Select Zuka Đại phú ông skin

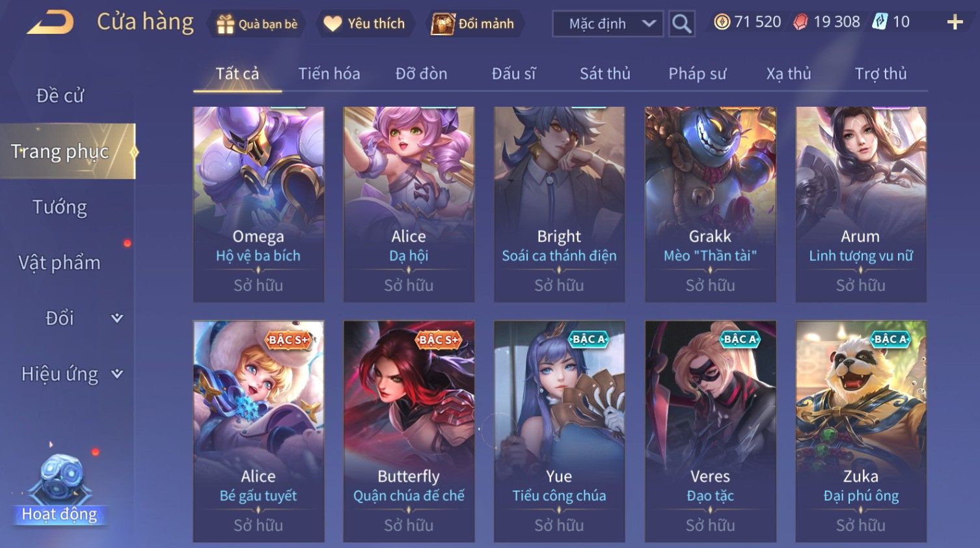point(861,431)
